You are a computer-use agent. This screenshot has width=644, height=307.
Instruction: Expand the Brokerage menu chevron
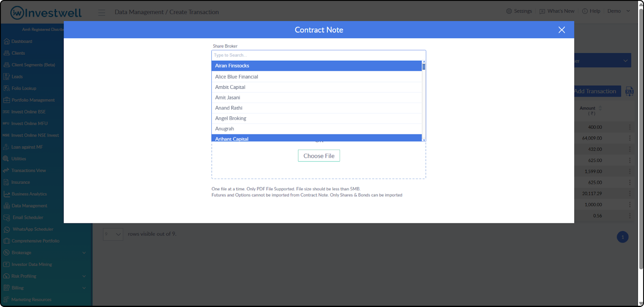84,253
